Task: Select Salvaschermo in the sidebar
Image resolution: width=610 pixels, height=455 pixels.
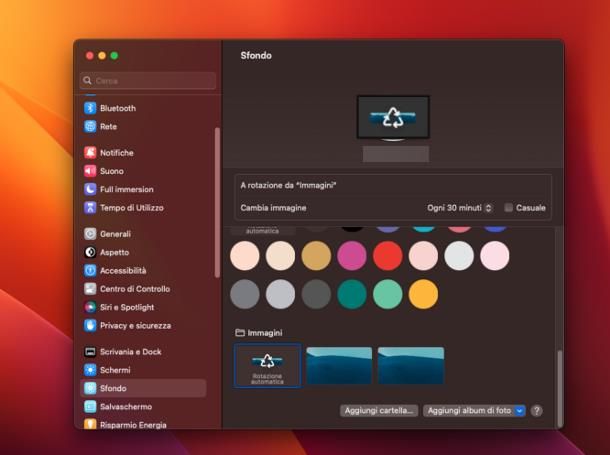Action: click(126, 407)
